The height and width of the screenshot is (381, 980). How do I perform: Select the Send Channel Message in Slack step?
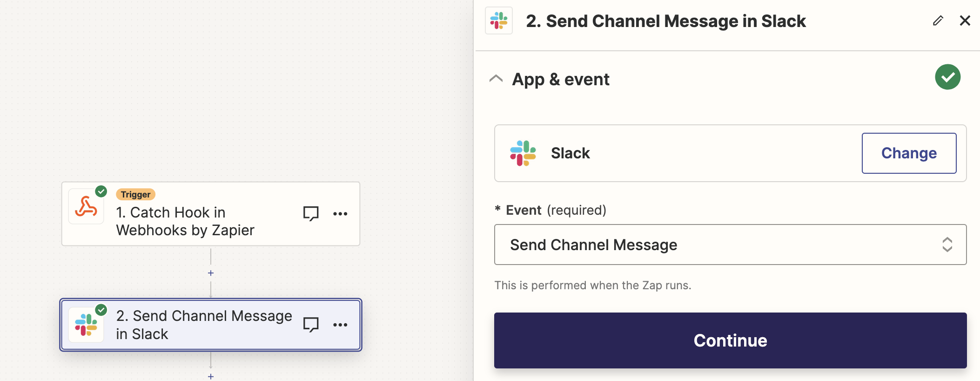(211, 325)
